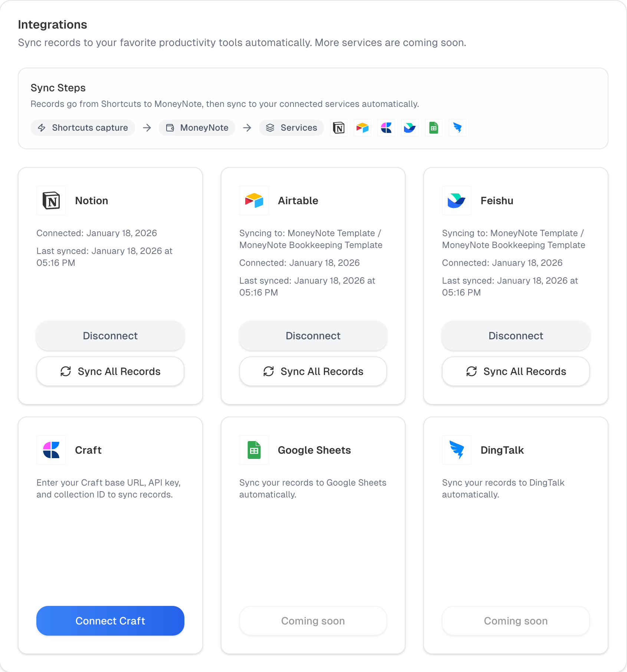Disconnect the Feishu integration
The image size is (627, 672).
tap(516, 336)
